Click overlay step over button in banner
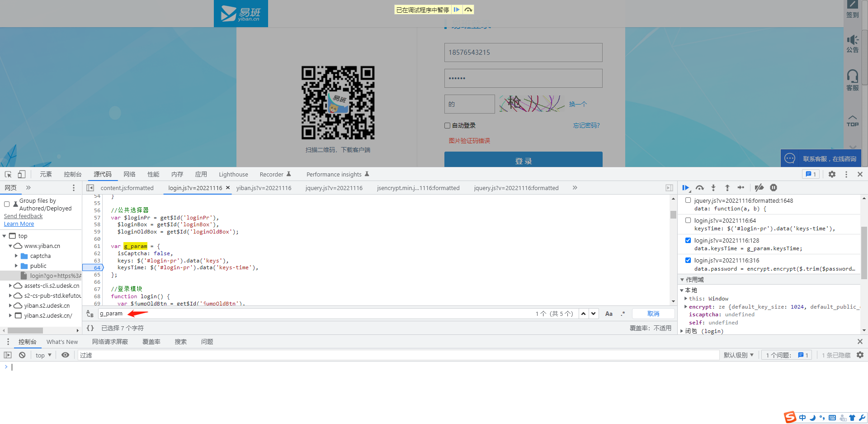Image resolution: width=868 pixels, height=424 pixels. (468, 10)
